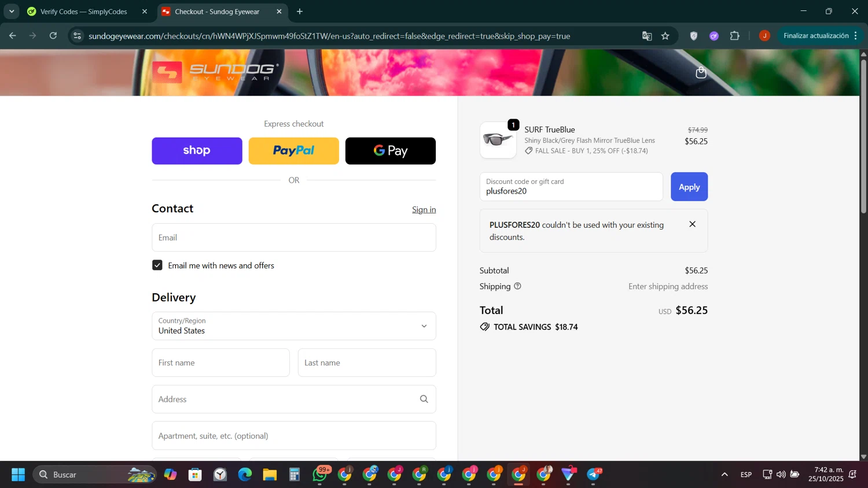This screenshot has width=868, height=488.
Task: Open the browser translate page icon
Action: pyautogui.click(x=647, y=36)
